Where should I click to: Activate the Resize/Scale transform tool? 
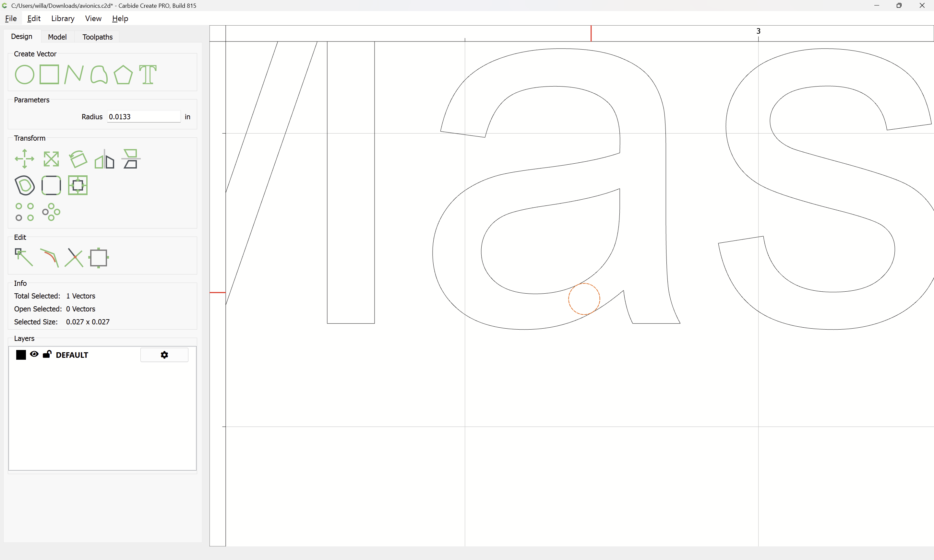[x=51, y=159]
